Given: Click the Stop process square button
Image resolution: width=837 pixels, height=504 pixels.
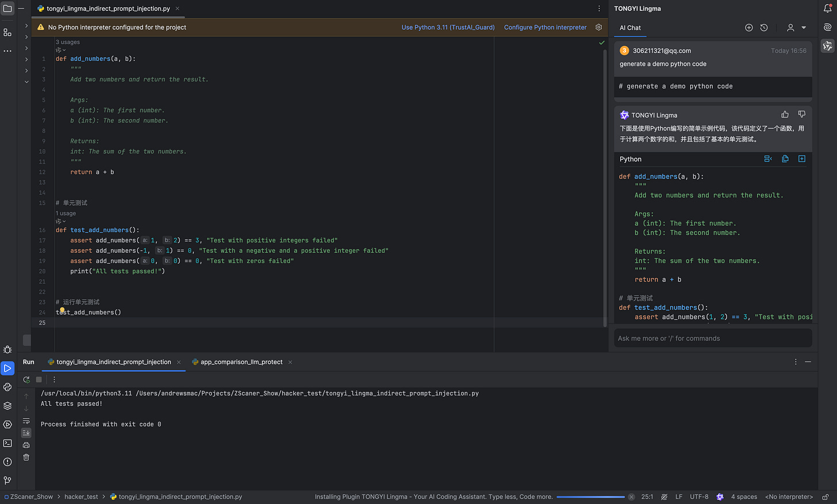Looking at the screenshot, I should pos(39,379).
